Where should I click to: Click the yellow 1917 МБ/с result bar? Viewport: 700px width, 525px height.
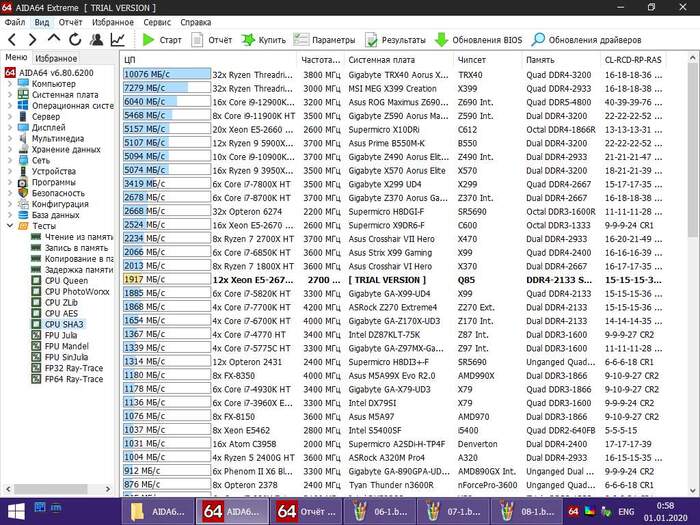click(167, 279)
